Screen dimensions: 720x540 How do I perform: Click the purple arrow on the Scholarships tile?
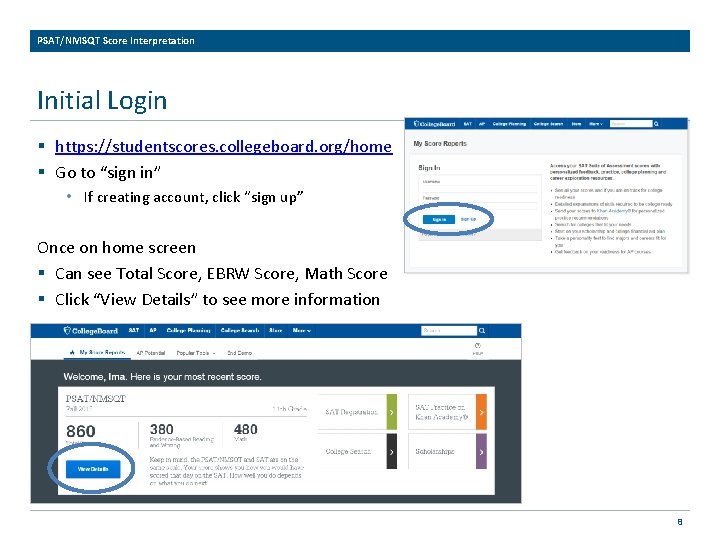pos(481,451)
